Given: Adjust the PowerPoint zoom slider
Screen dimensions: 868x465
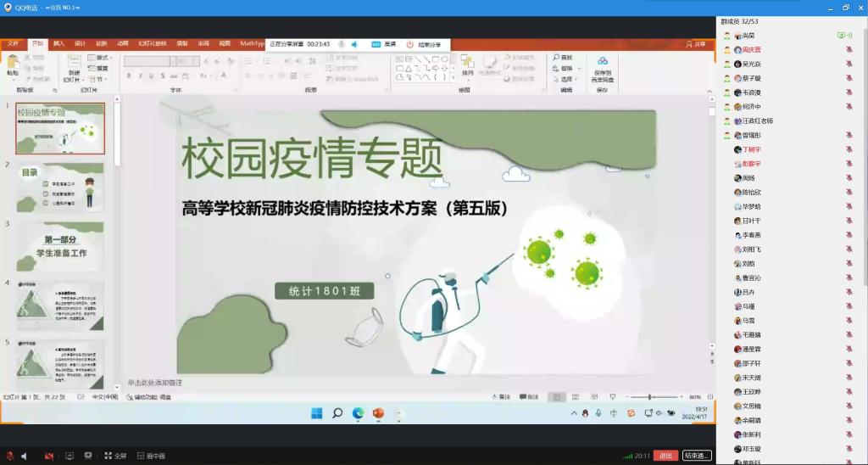Looking at the screenshot, I should (650, 397).
